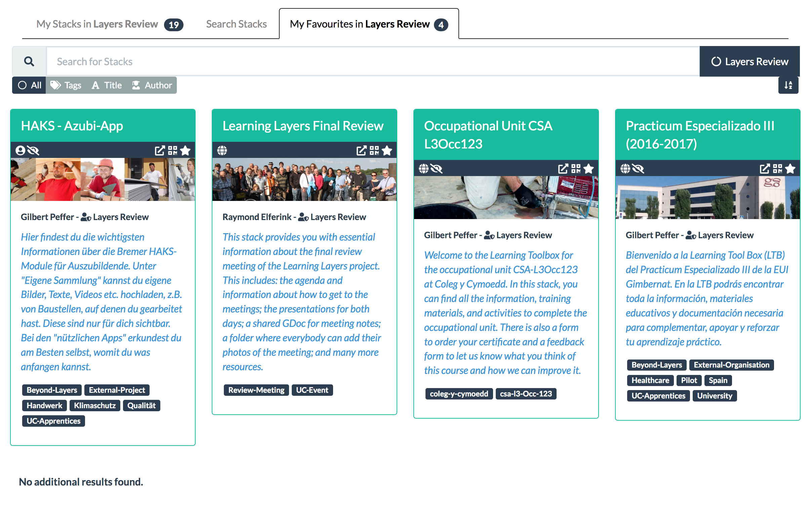This screenshot has height=506, width=812.
Task: Select My Favourites in Layers Review tab
Action: (x=369, y=24)
